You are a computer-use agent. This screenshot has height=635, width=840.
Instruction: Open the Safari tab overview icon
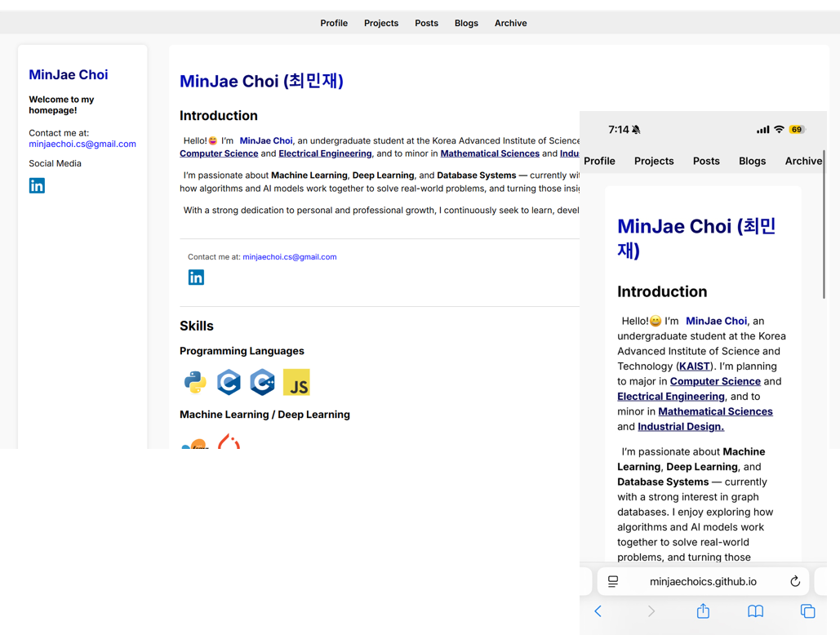click(x=807, y=611)
